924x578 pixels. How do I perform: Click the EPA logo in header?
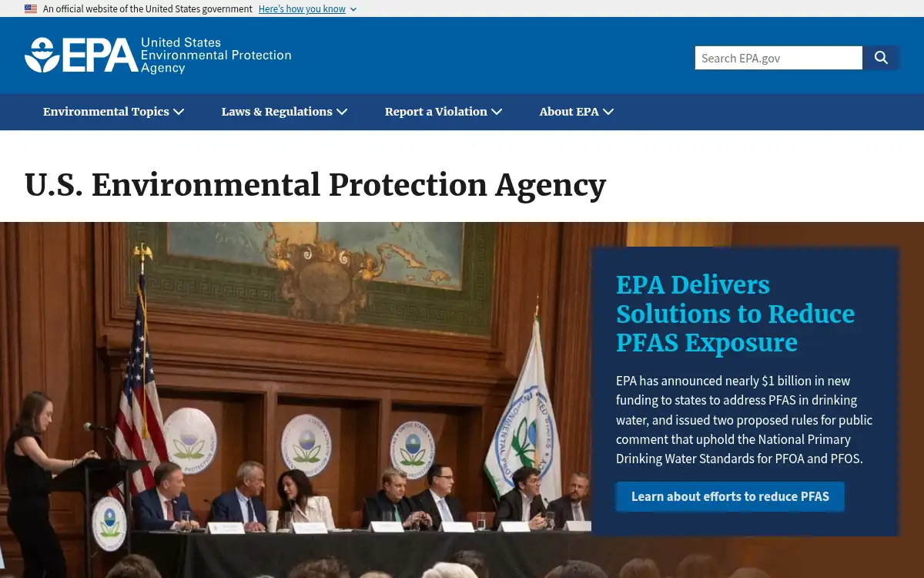[x=82, y=55]
